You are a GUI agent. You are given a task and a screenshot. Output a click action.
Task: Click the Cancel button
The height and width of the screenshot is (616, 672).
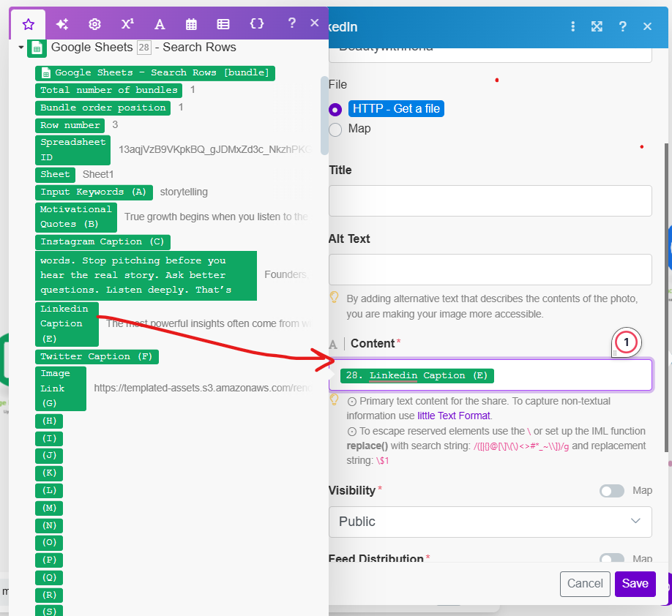pyautogui.click(x=585, y=584)
